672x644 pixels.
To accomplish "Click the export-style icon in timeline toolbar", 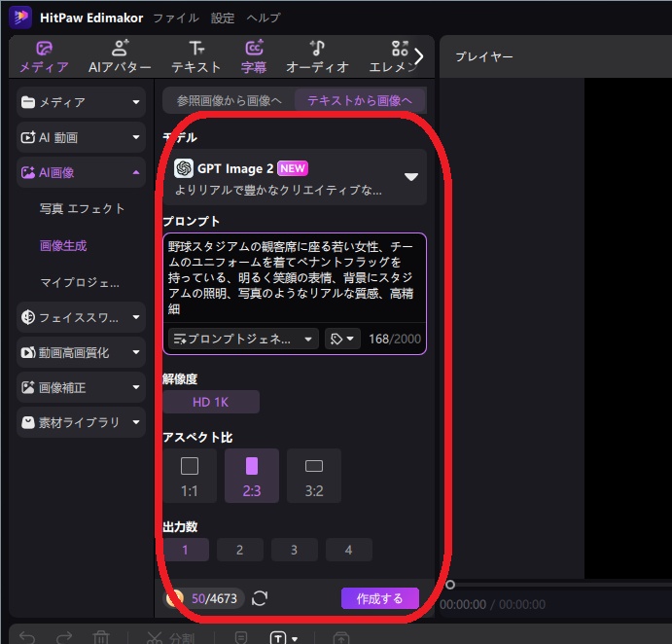I will 341,638.
